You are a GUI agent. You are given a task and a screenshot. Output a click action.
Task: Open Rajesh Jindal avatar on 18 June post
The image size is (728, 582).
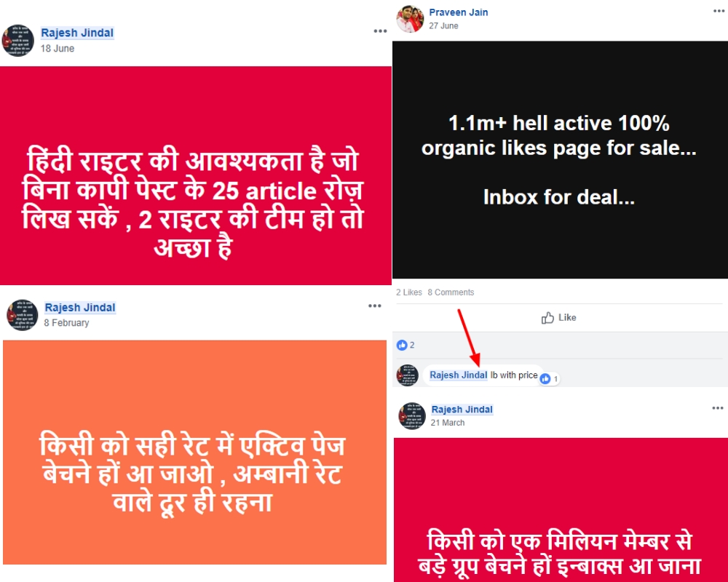pyautogui.click(x=18, y=41)
